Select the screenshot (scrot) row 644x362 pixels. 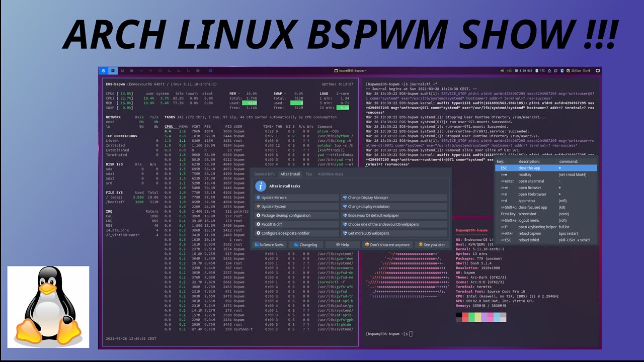[546, 214]
